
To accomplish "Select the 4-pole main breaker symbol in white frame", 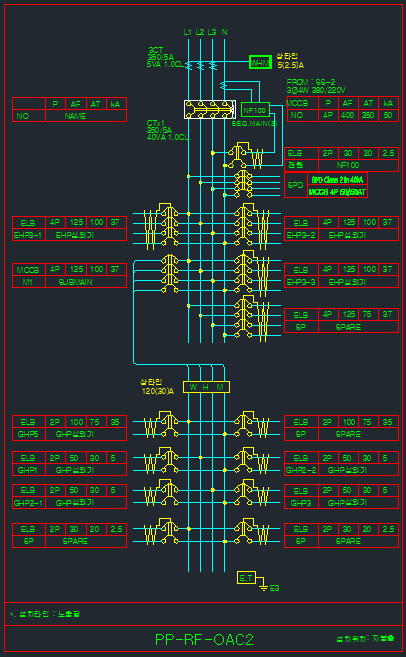I will [208, 110].
